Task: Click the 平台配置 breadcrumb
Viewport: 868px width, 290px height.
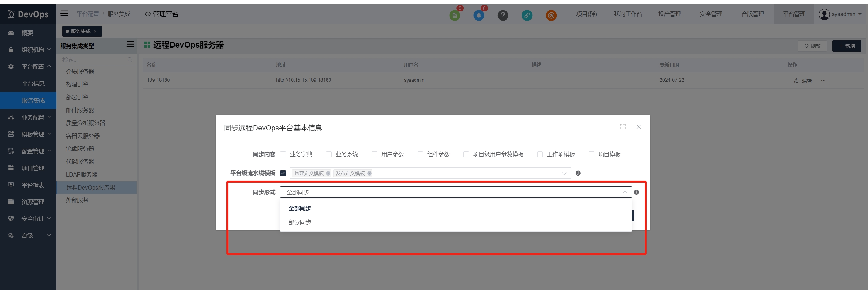Action: [x=87, y=14]
